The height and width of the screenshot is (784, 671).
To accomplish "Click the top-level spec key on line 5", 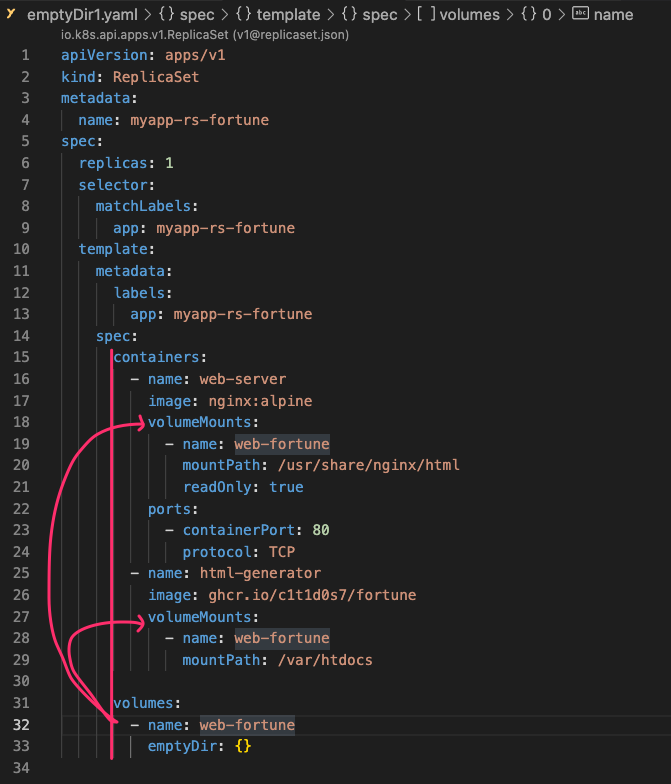I will [x=78, y=142].
